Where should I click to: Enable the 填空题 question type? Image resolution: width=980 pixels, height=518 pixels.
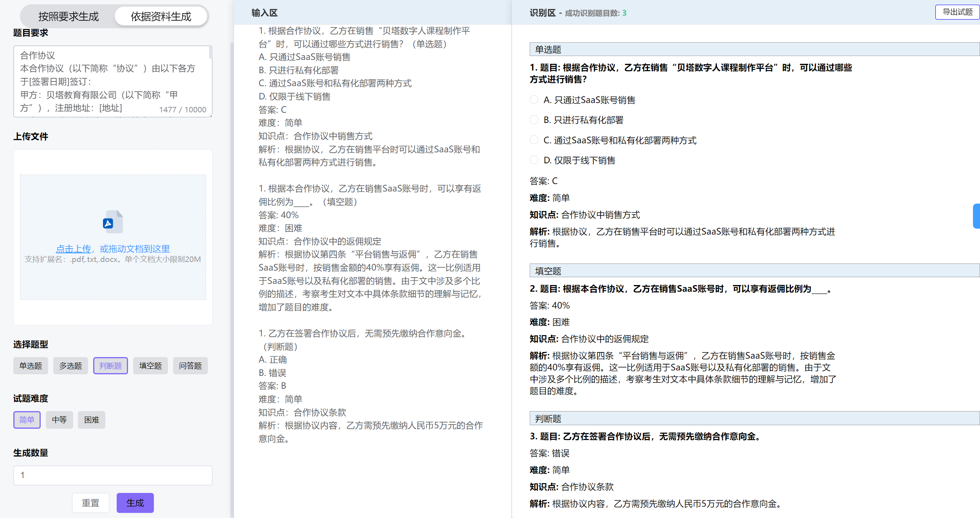[150, 366]
